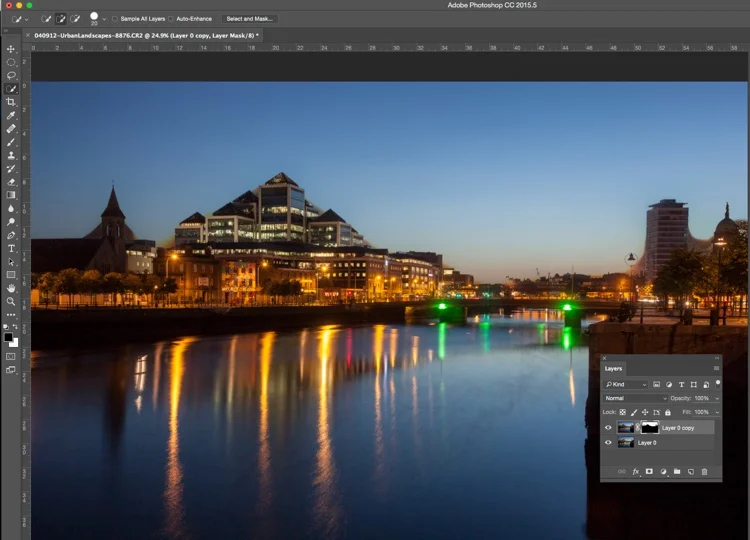Open the Select and Mask button

click(x=249, y=19)
